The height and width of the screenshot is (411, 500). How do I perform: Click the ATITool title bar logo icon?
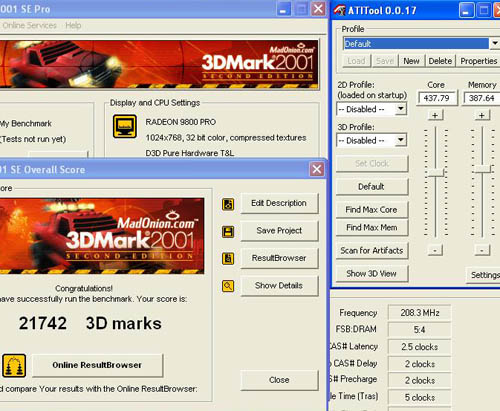[340, 10]
